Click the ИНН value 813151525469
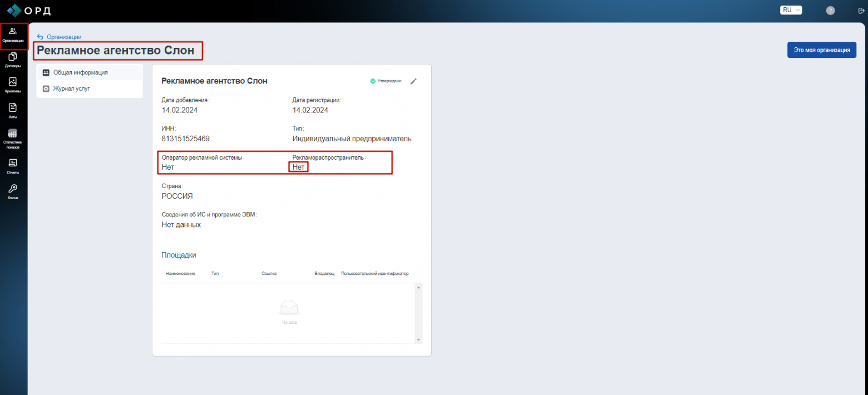868x395 pixels. point(185,139)
